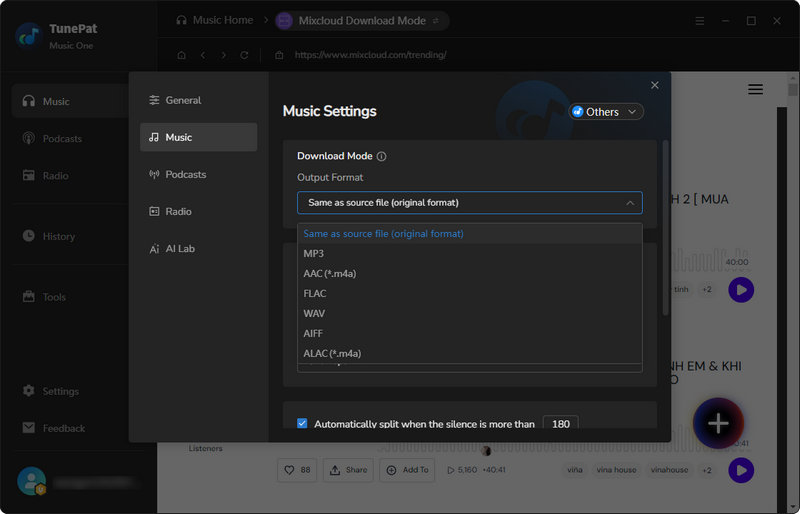
Task: Click the TunePat logo
Action: (28, 36)
